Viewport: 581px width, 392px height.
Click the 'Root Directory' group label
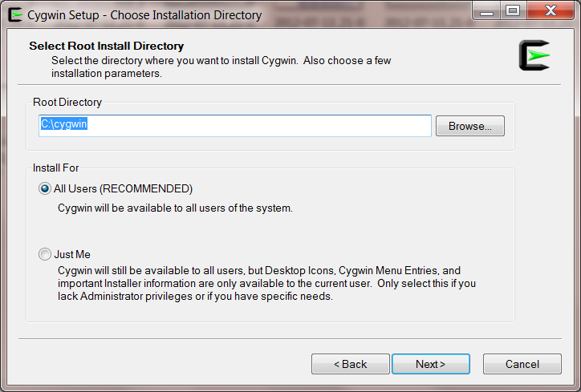(67, 102)
